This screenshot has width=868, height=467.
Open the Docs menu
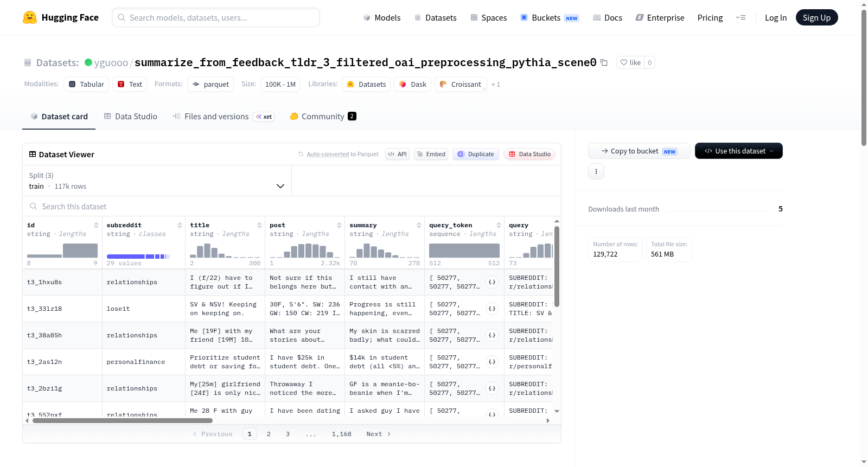point(608,18)
